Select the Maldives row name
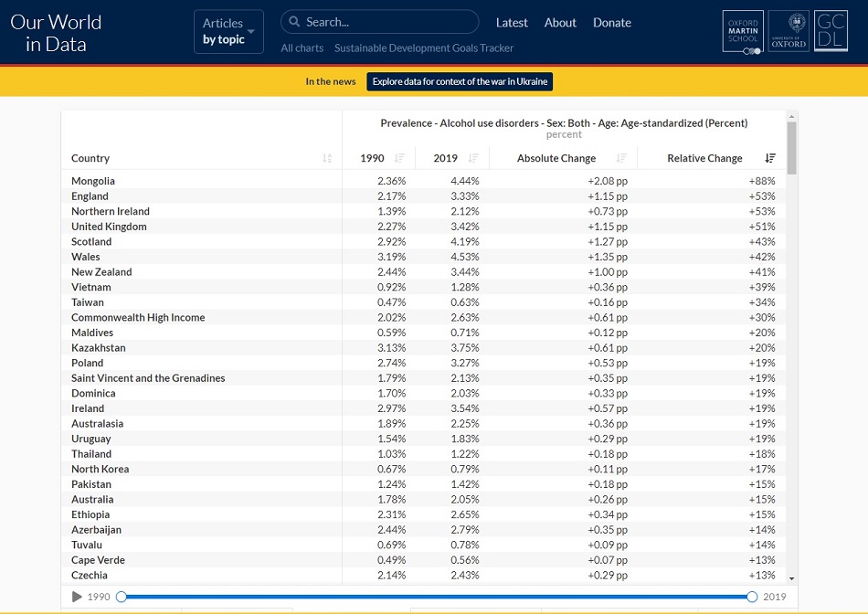 coord(92,333)
